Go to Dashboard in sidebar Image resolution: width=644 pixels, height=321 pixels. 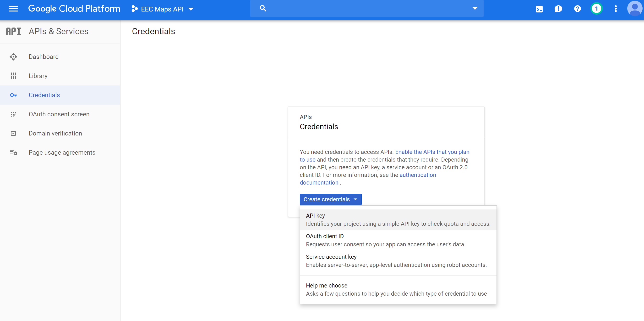[x=44, y=57]
